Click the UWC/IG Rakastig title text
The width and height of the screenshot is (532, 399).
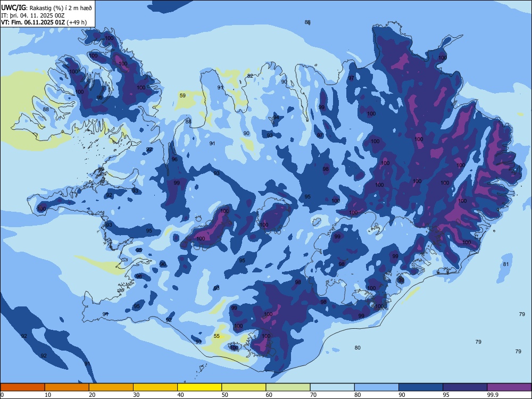tap(46, 7)
